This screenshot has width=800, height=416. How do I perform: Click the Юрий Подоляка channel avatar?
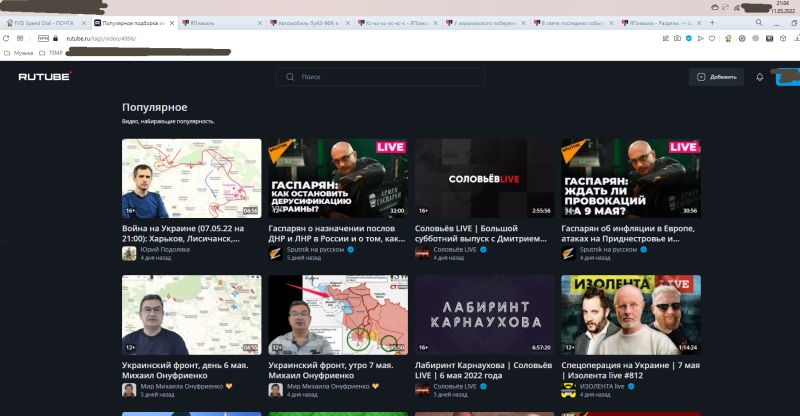tap(129, 253)
